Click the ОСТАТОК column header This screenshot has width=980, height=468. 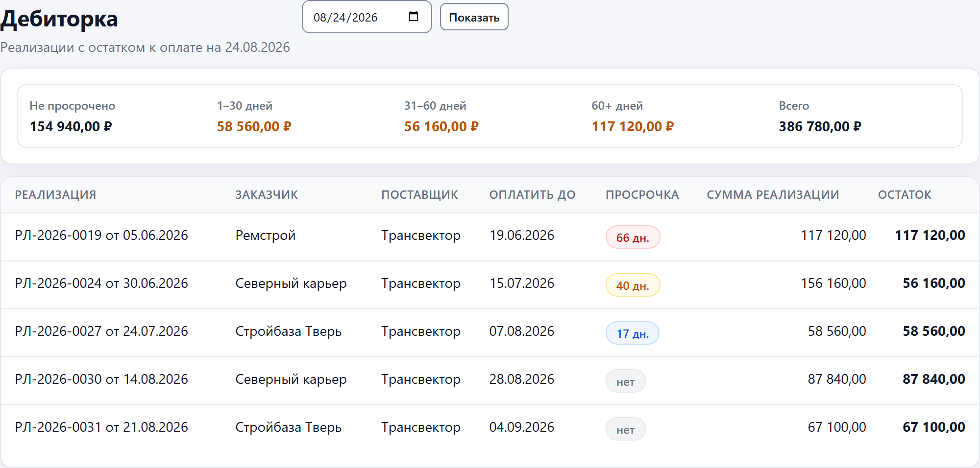pyautogui.click(x=905, y=195)
